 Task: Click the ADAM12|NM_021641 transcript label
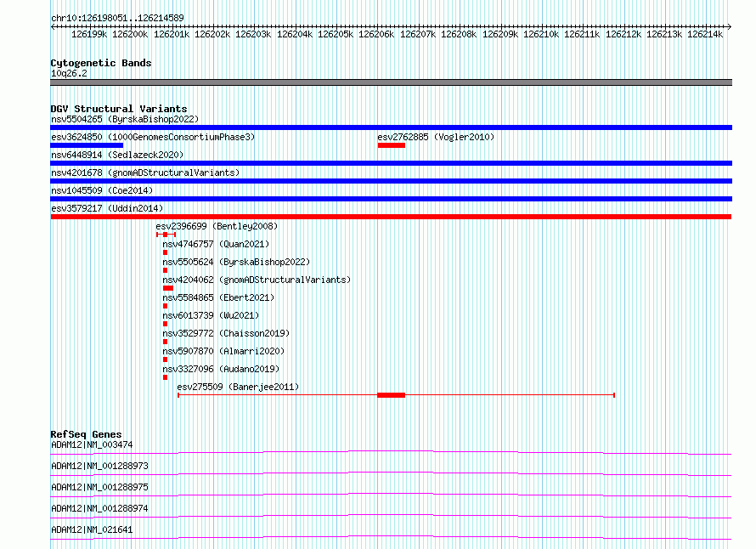click(x=92, y=529)
